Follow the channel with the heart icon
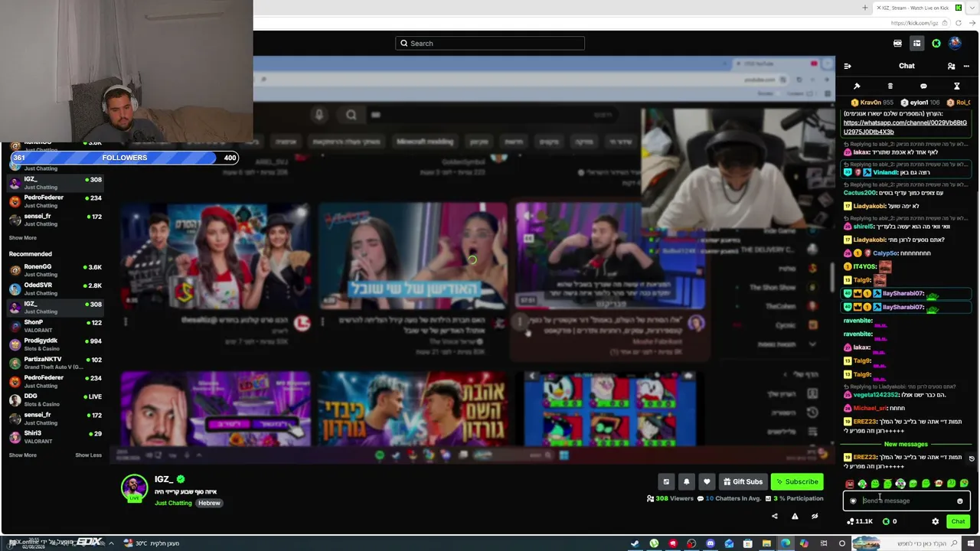The width and height of the screenshot is (980, 551). point(707,482)
